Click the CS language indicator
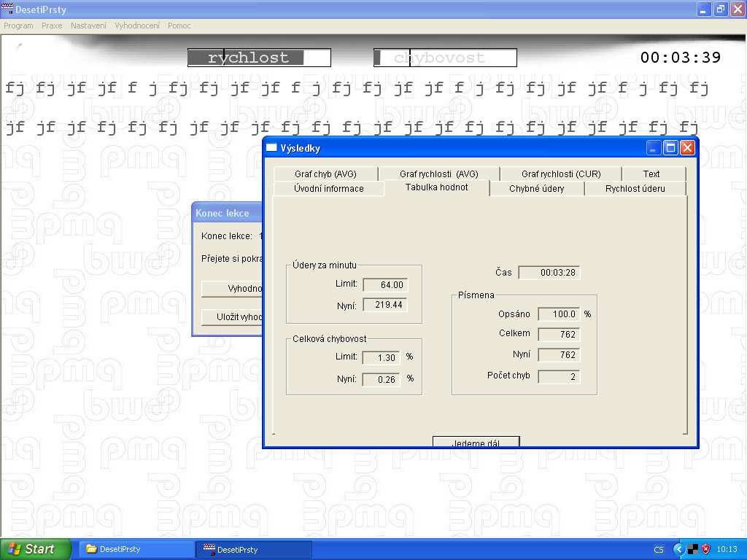Screen dimensions: 747x560 tap(659, 550)
